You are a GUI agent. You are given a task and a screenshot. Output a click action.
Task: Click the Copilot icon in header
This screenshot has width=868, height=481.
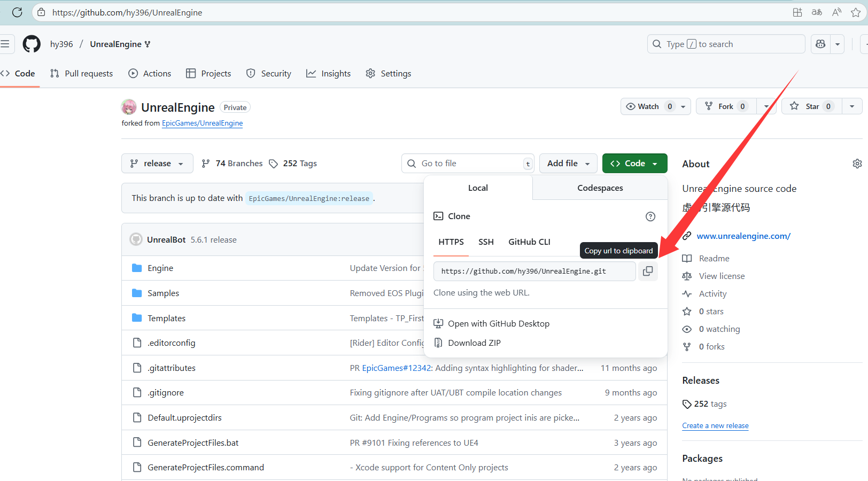(x=820, y=44)
